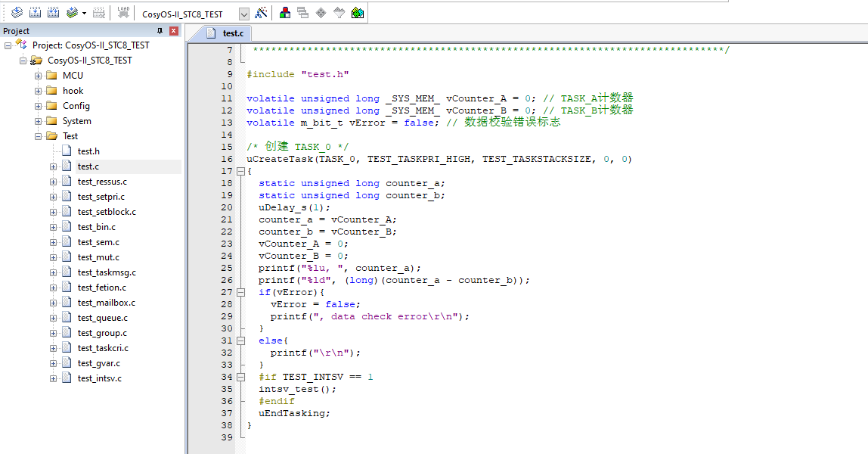
Task: Click the uEndTasking statement on line 37
Action: (294, 413)
